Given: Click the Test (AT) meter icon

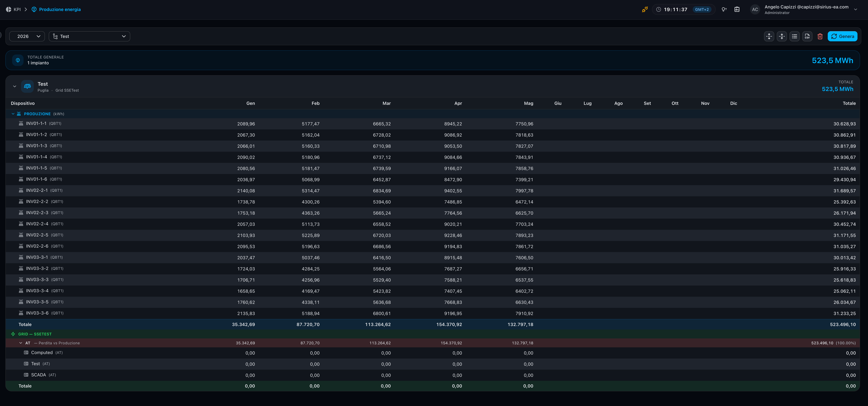Looking at the screenshot, I should [x=26, y=364].
